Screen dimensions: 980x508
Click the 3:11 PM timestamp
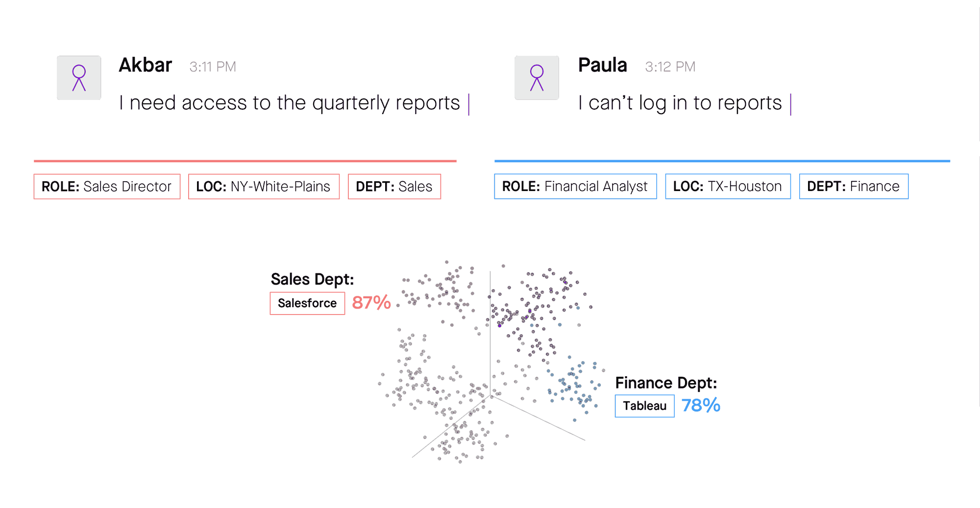point(213,67)
